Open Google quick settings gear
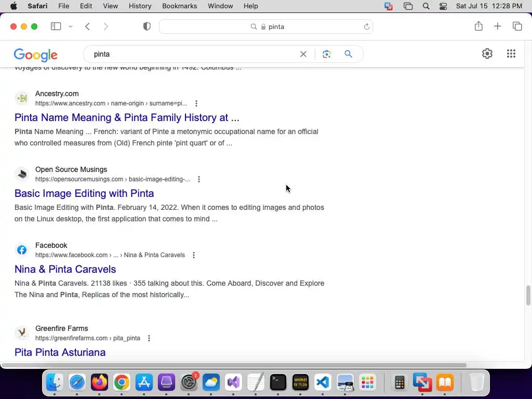 point(487,54)
